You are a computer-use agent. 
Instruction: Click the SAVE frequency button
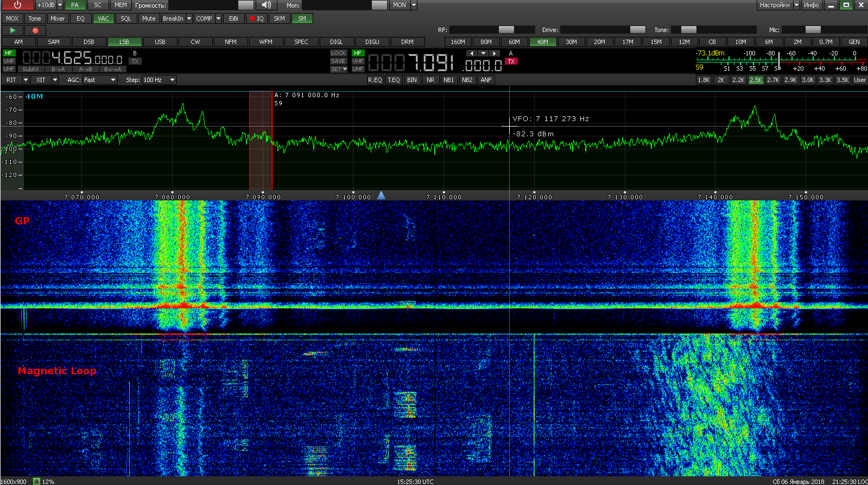(x=339, y=61)
